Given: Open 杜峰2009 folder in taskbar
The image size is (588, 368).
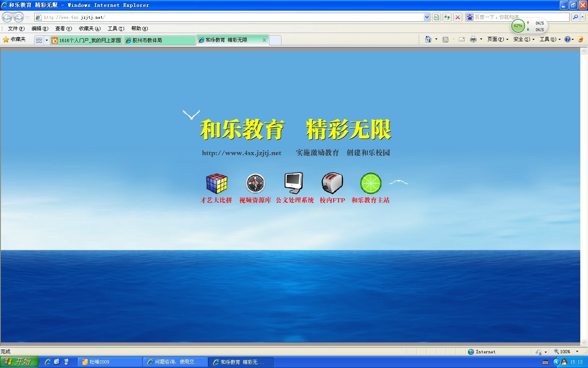Looking at the screenshot, I should (x=109, y=362).
